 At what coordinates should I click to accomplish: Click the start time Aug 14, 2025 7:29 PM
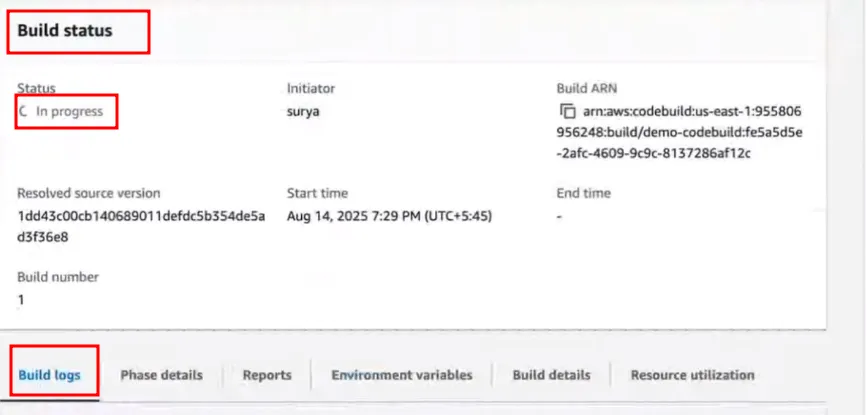pos(389,217)
